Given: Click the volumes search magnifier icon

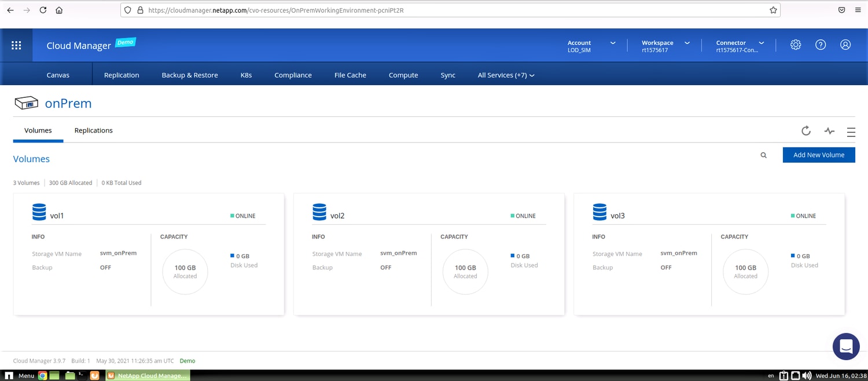Looking at the screenshot, I should point(764,155).
